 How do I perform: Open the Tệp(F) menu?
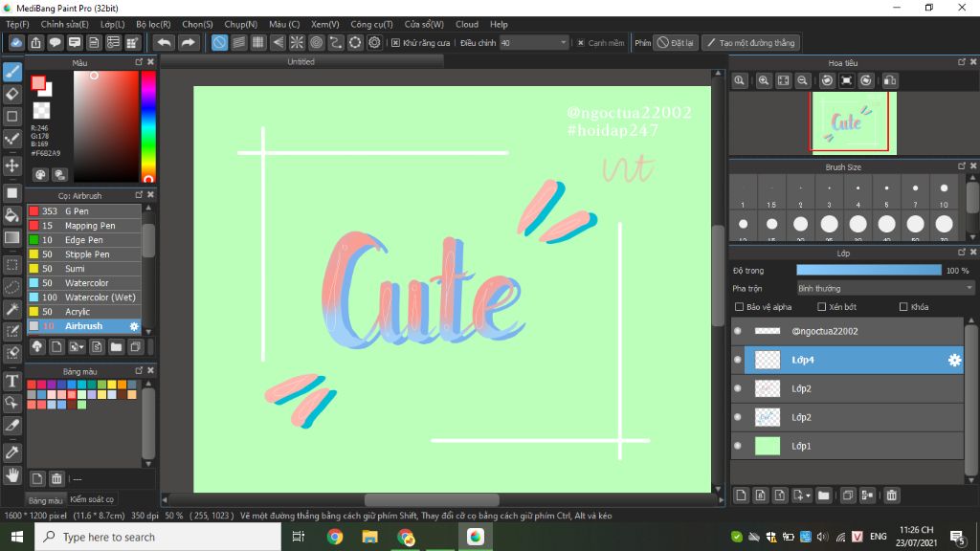17,24
